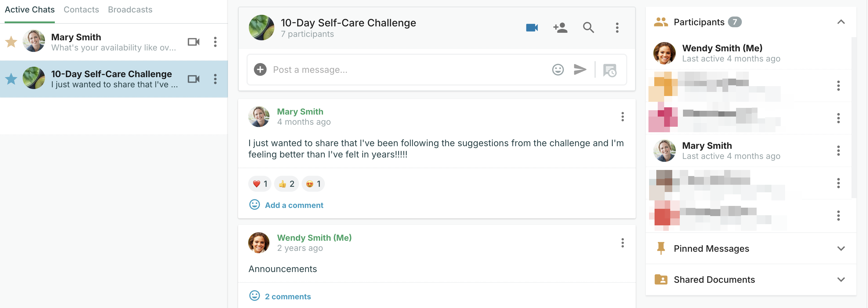Image resolution: width=868 pixels, height=308 pixels.
Task: Toggle the heart reaction on Mary's post
Action: pyautogui.click(x=260, y=184)
